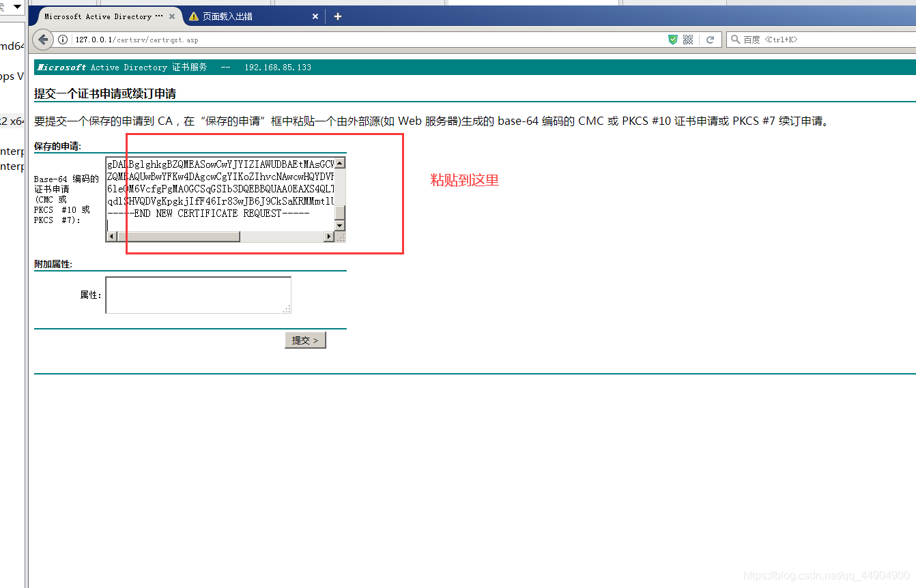Image resolution: width=916 pixels, height=588 pixels.
Task: Open the QR code icon in address bar
Action: 688,40
